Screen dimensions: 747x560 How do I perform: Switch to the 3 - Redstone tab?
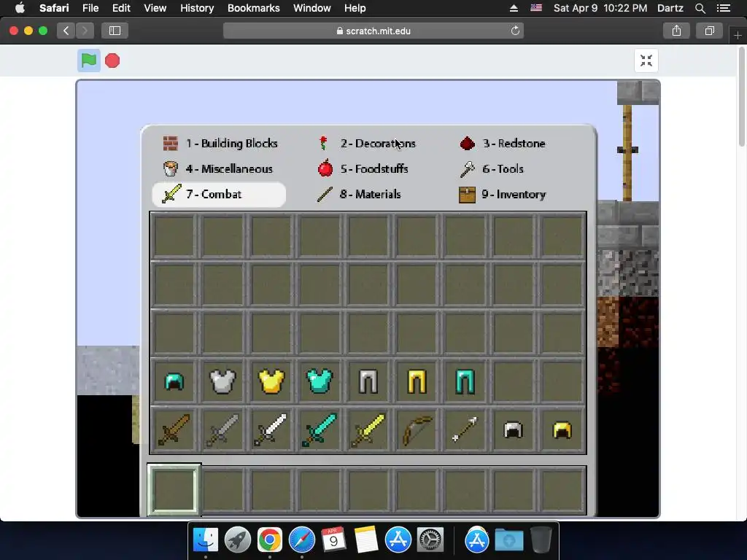tap(503, 144)
